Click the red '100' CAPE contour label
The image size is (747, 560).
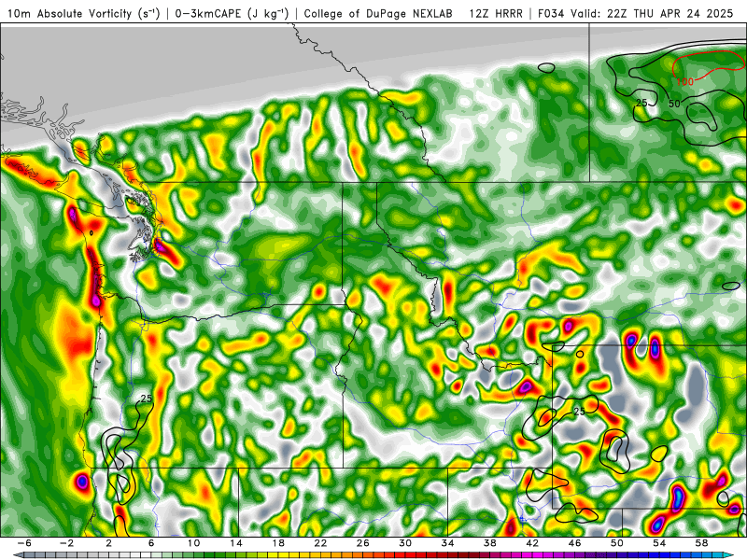(x=685, y=82)
